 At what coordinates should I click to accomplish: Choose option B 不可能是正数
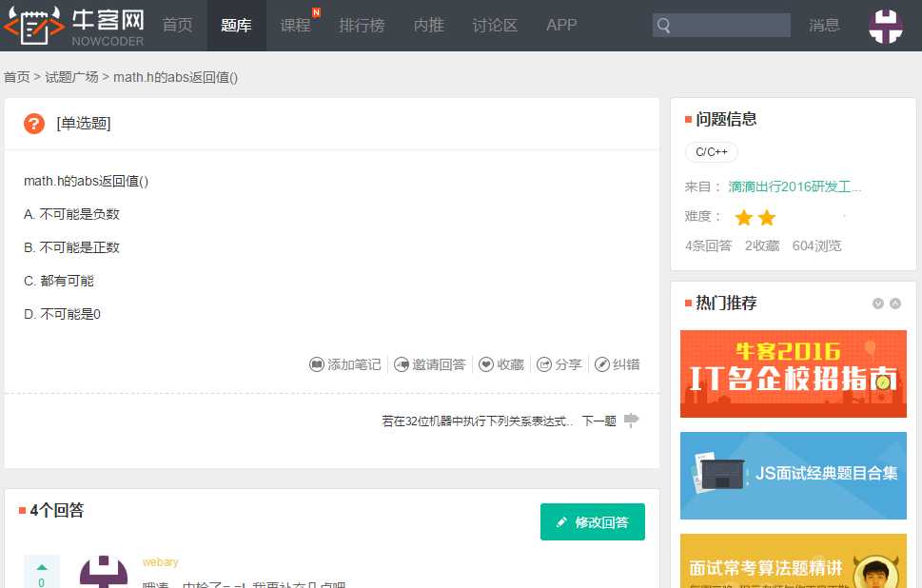[x=71, y=247]
